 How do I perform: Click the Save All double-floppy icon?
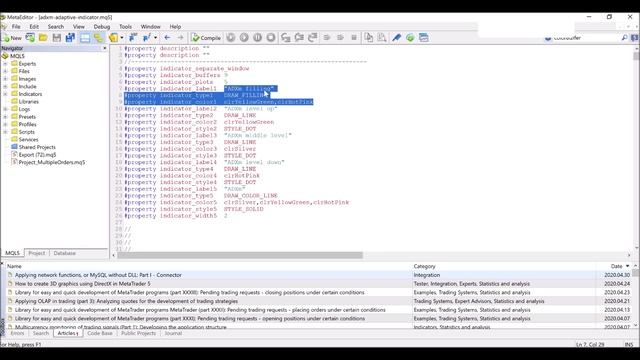coord(70,38)
